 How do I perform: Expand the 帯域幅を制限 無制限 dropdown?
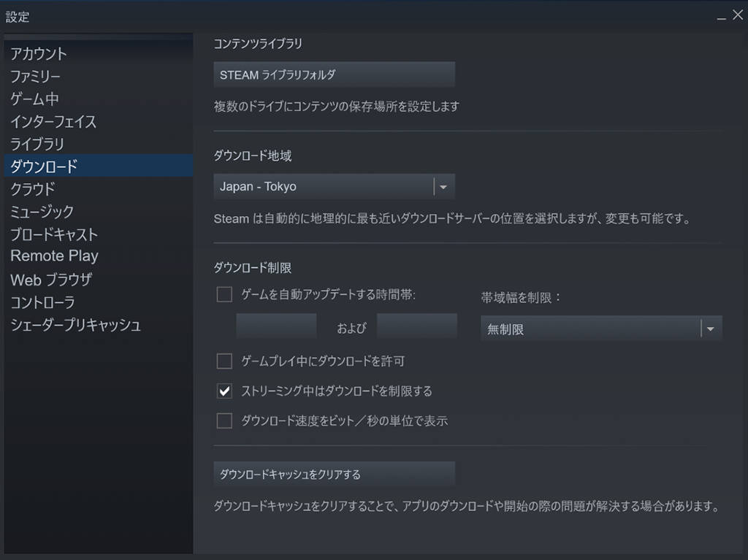coord(601,329)
